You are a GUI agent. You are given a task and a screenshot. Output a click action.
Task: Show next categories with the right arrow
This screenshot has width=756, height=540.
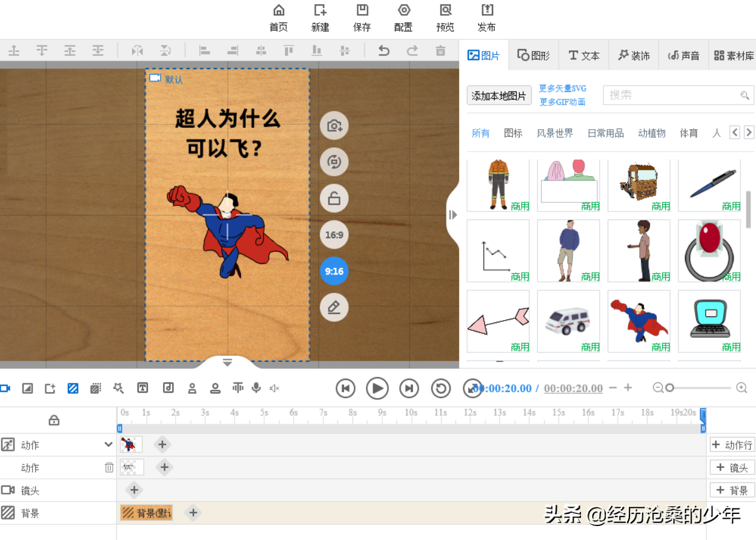[x=749, y=132]
